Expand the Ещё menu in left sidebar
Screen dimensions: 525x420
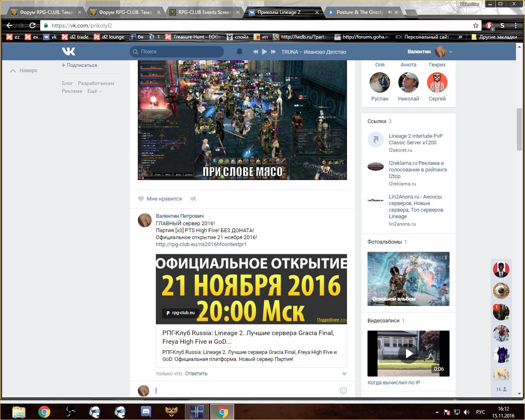pos(95,91)
